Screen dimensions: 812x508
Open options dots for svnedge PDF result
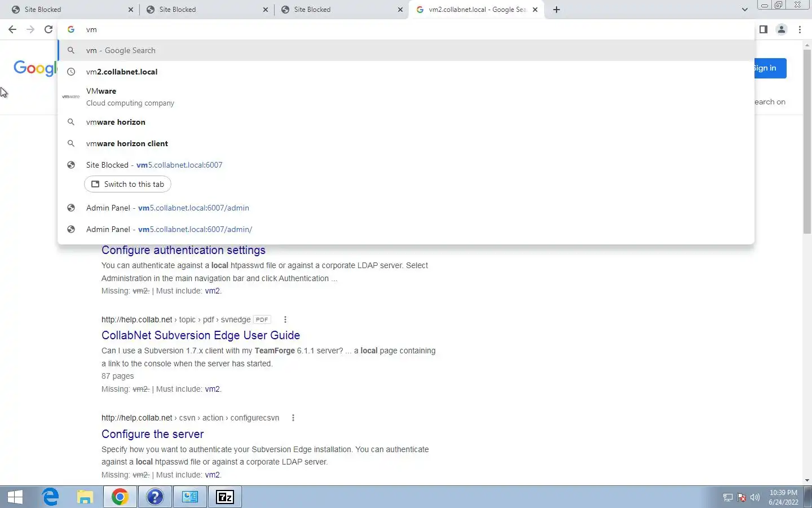[x=285, y=319]
